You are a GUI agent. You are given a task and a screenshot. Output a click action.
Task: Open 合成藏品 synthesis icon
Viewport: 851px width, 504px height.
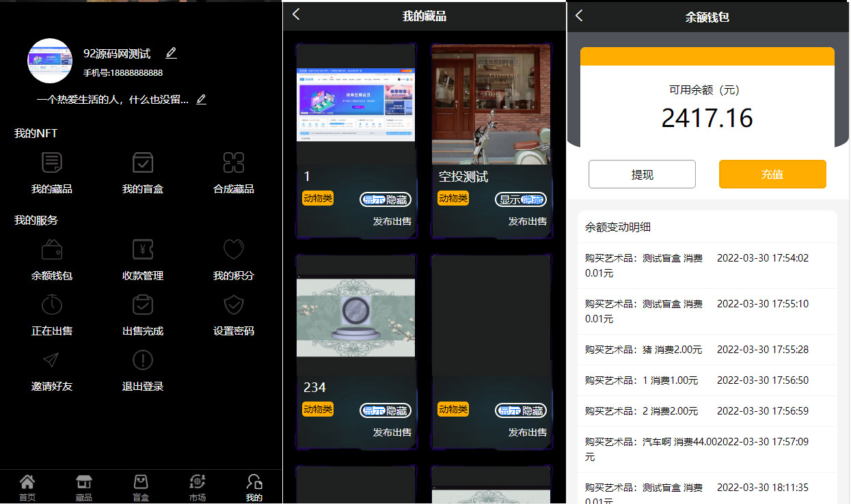point(234,163)
